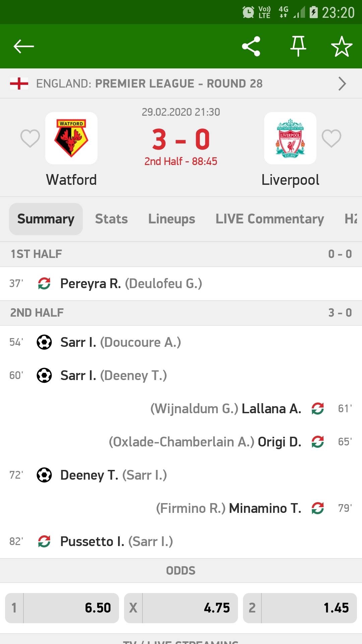Image resolution: width=362 pixels, height=644 pixels.
Task: Open England Premier League Round 28 header
Action: coord(149,84)
